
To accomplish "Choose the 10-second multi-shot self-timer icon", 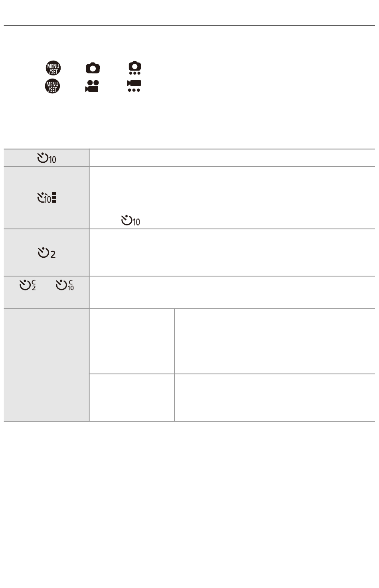I will click(47, 198).
